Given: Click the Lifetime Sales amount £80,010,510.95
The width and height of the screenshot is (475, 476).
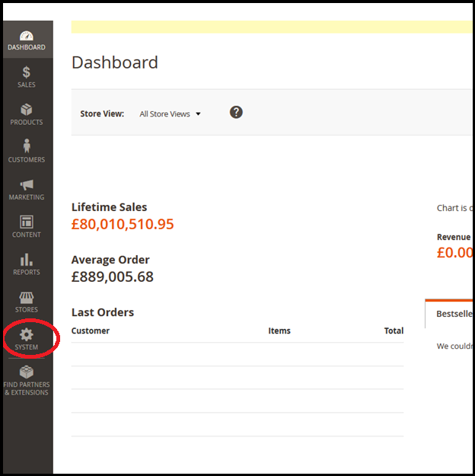Looking at the screenshot, I should pos(123,225).
